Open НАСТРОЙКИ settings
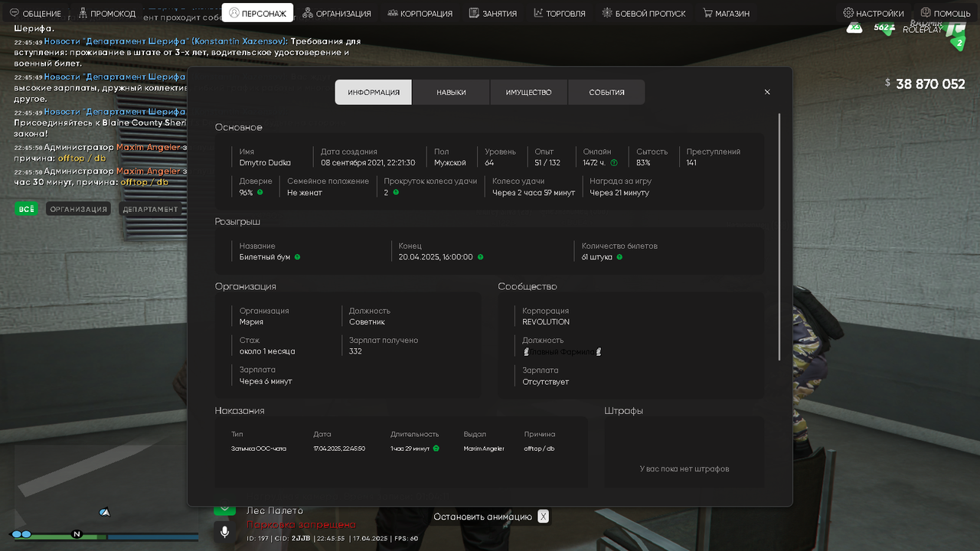Image resolution: width=980 pixels, height=551 pixels. 874,13
